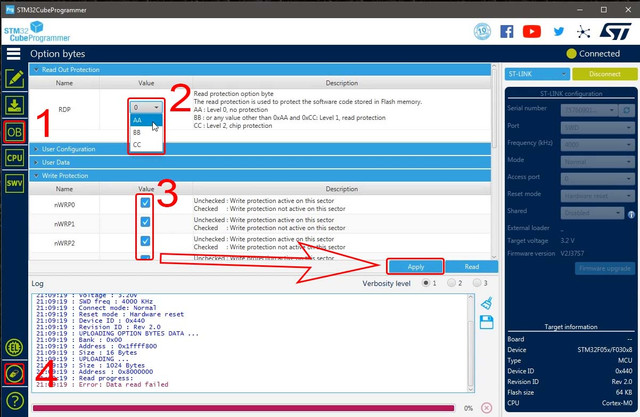Open Erasing & Programming download icon
The height and width of the screenshot is (417, 640).
(15, 105)
